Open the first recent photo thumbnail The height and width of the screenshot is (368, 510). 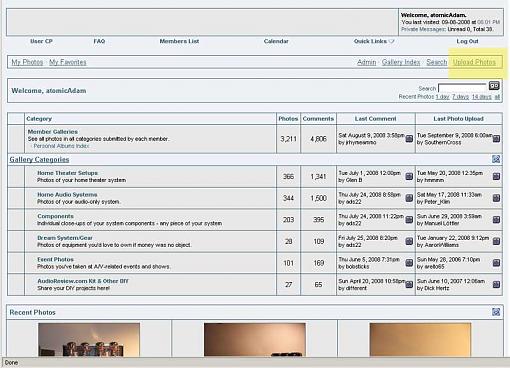click(x=89, y=340)
